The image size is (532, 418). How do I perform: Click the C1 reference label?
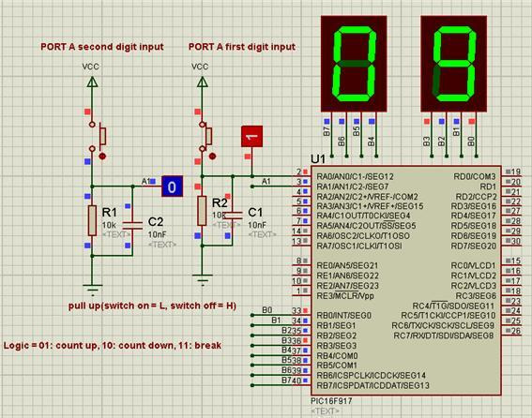[x=255, y=212]
